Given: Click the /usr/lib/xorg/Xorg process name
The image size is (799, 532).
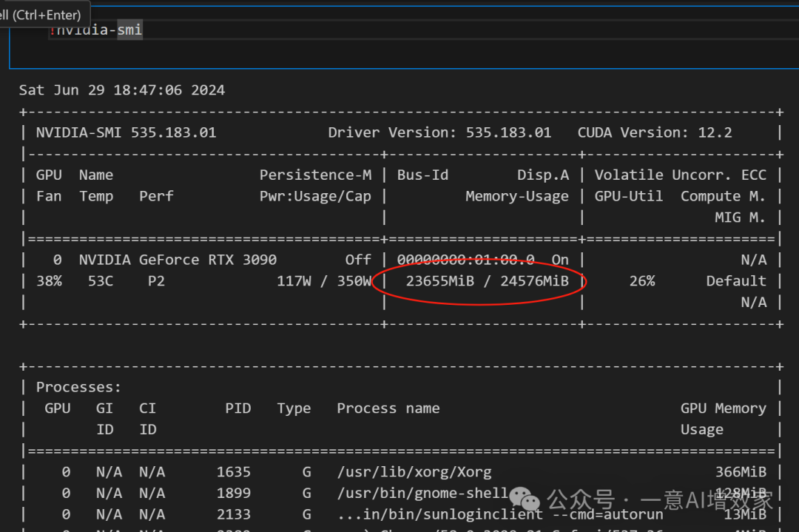Looking at the screenshot, I should [414, 471].
